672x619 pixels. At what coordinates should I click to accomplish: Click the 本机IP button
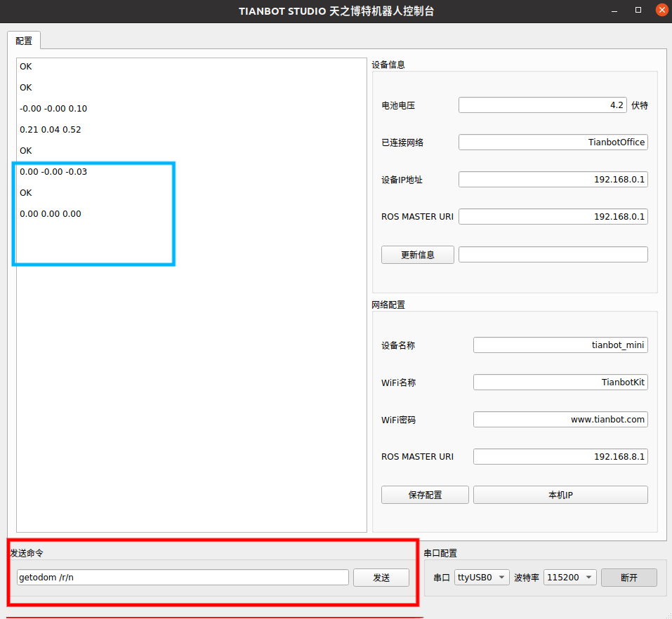pyautogui.click(x=560, y=495)
